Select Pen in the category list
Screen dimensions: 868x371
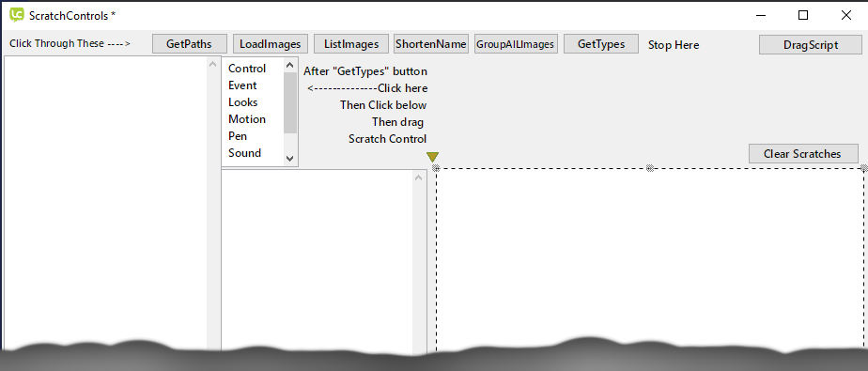[x=238, y=135]
